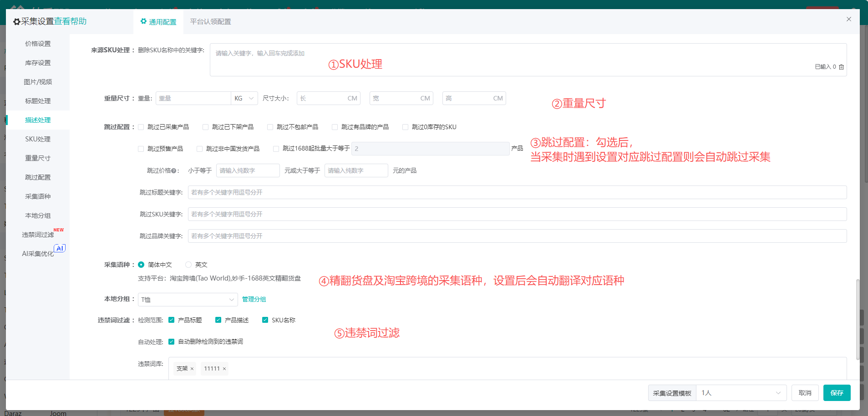This screenshot has width=868, height=416.
Task: Click the trash icon in SKU keyword box
Action: (x=841, y=67)
